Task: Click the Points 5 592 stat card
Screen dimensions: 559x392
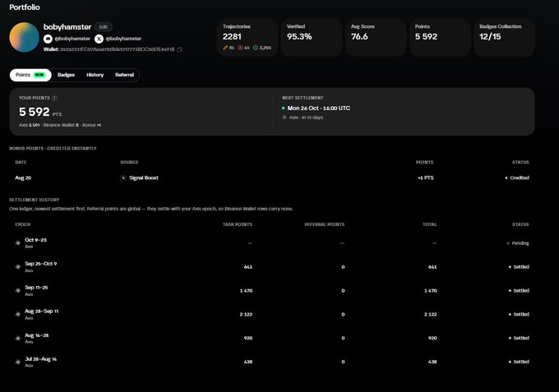Action: tap(440, 38)
